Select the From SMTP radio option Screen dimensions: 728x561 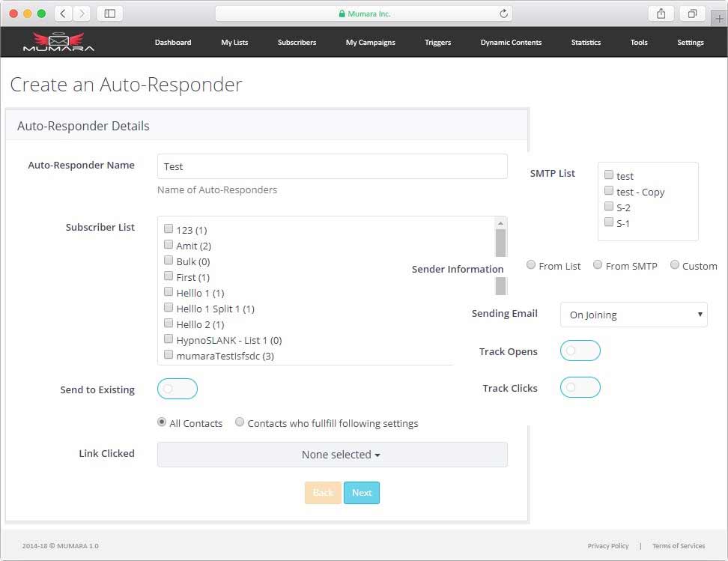[x=598, y=265]
